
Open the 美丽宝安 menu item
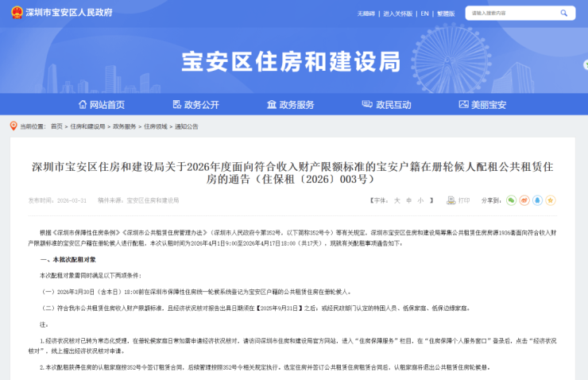tap(489, 105)
